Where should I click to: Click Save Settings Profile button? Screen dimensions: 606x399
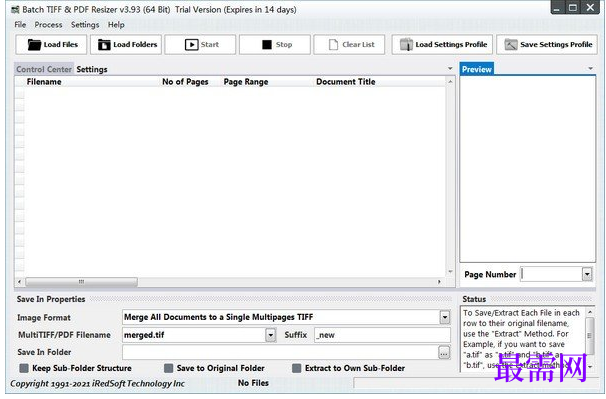[x=547, y=44]
